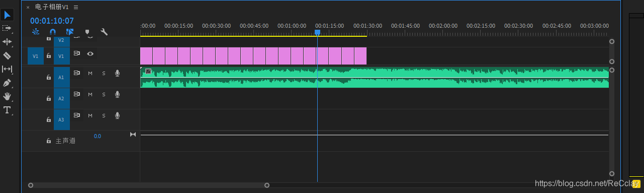Select the green audio clip on A1

click(375, 78)
